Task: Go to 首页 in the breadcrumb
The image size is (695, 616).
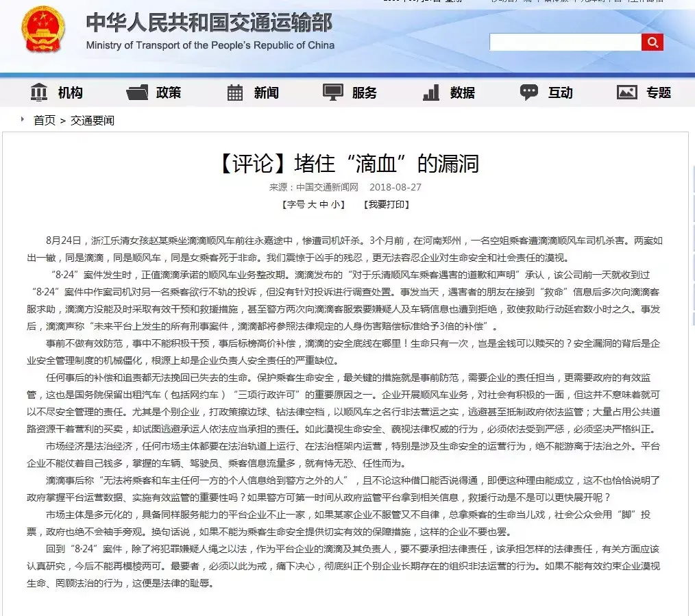Action: point(45,120)
